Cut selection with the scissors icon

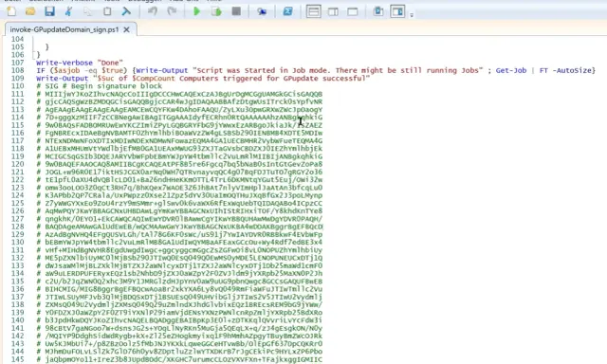pyautogui.click(x=68, y=11)
